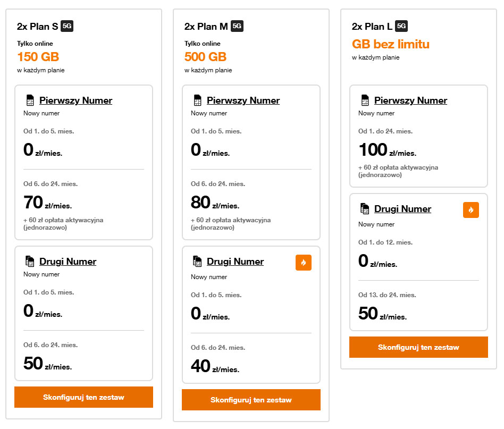This screenshot has height=429, width=504.
Task: Open Drugi Numer link in Plan M
Action: pyautogui.click(x=235, y=262)
